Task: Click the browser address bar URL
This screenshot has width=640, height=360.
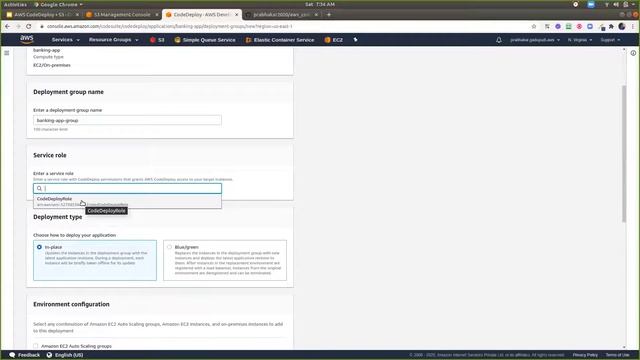Action: coord(169,26)
